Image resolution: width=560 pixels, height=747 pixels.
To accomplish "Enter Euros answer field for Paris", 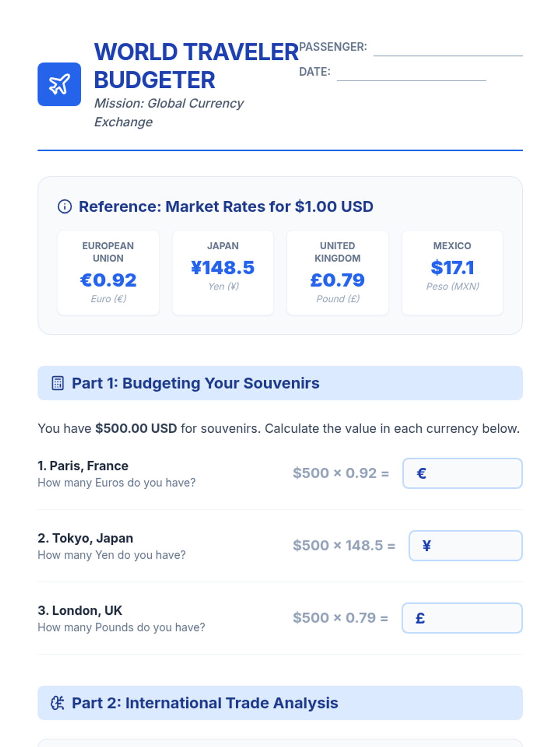I will [x=462, y=473].
